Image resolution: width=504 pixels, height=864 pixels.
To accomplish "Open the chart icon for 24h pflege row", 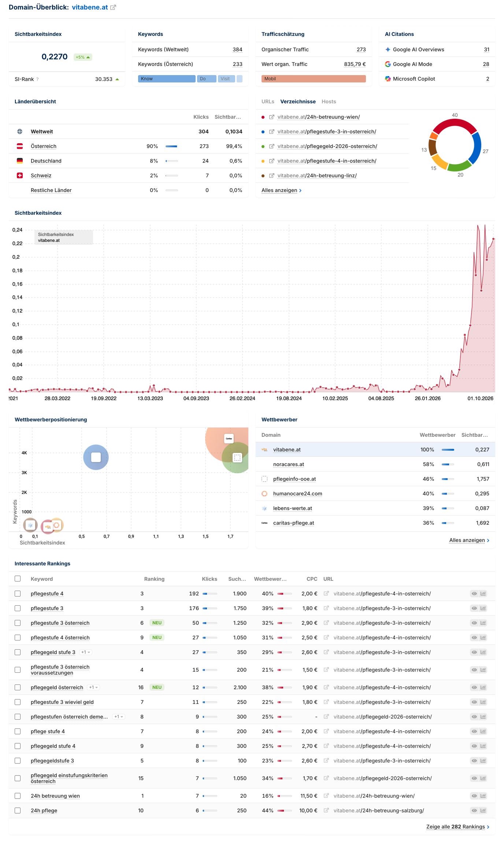I will pos(483,811).
